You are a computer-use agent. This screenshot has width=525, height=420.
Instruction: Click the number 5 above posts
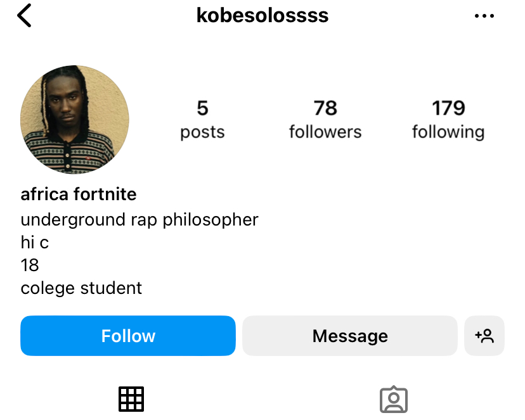[x=202, y=108]
